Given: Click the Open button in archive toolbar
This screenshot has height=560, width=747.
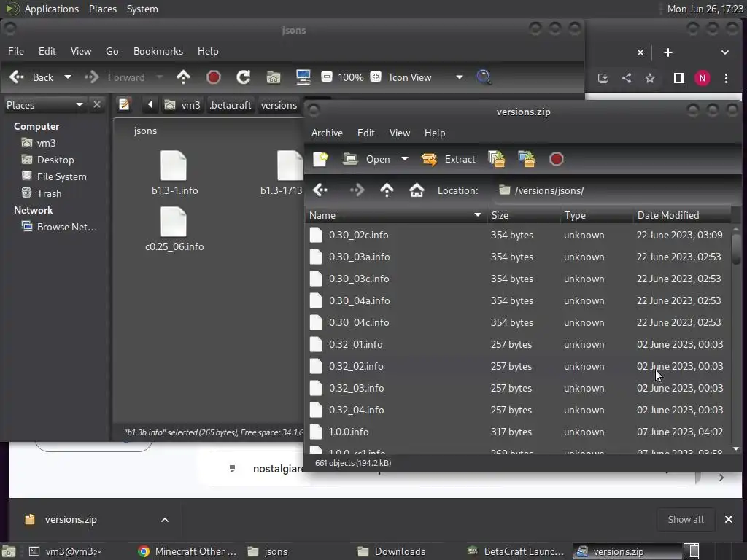Looking at the screenshot, I should [x=367, y=159].
